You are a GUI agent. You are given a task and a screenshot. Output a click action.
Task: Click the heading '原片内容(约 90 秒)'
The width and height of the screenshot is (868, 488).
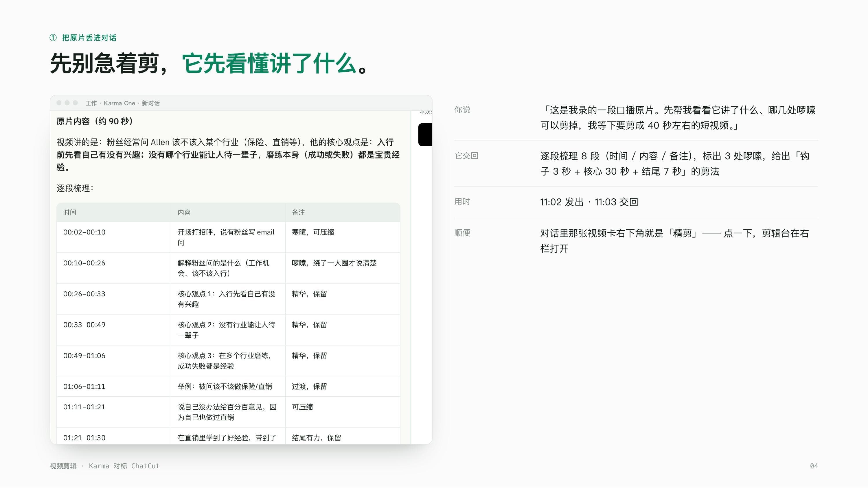pyautogui.click(x=95, y=121)
